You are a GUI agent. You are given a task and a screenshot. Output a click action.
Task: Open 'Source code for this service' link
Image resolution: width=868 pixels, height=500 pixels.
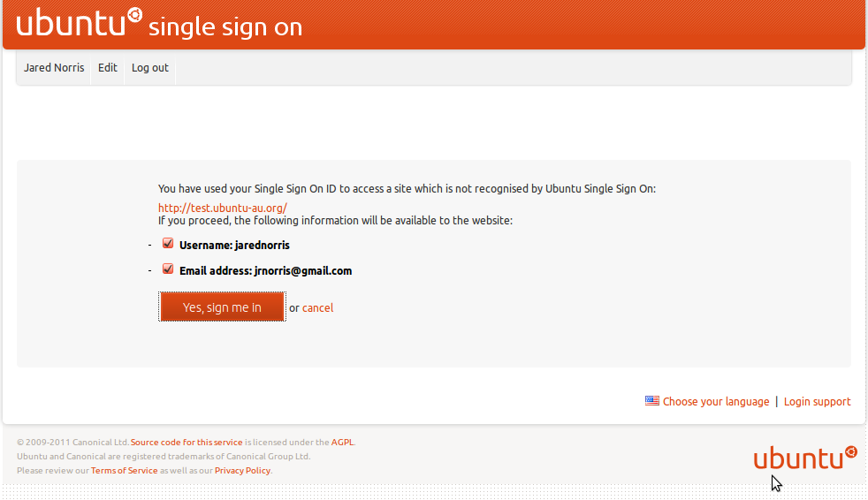pyautogui.click(x=187, y=443)
